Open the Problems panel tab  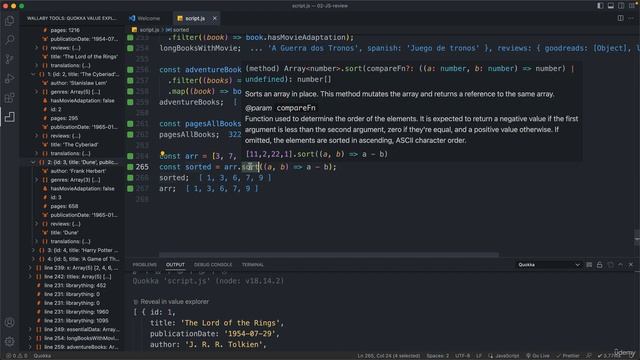coord(144,265)
